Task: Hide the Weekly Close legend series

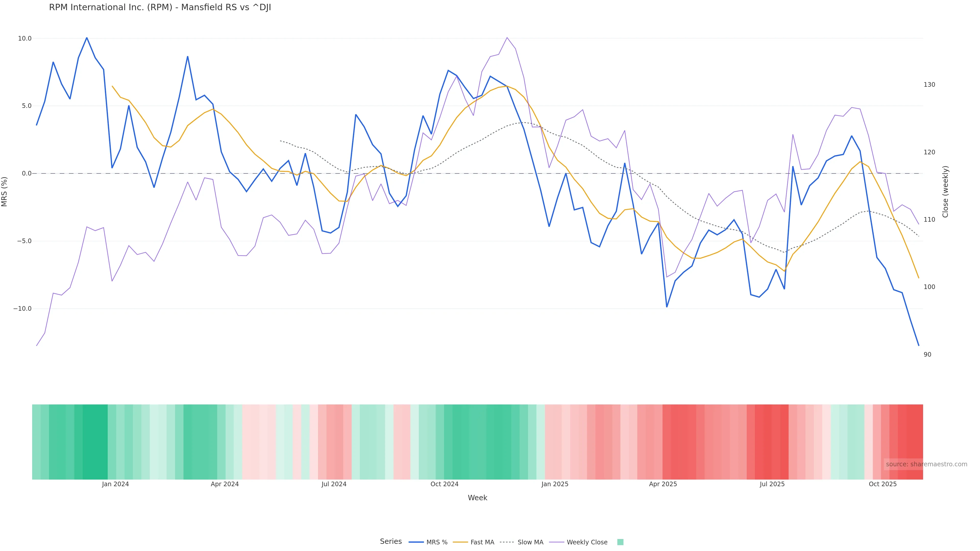Action: click(579, 542)
